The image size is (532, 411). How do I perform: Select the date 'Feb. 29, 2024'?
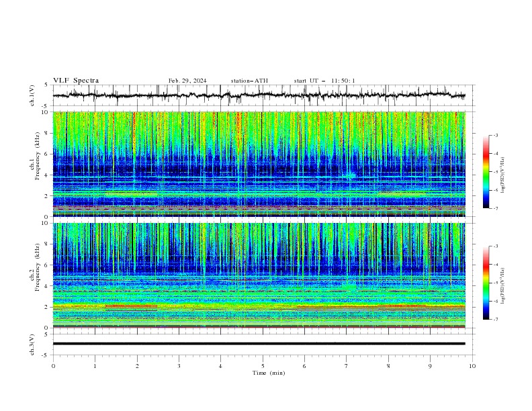click(187, 81)
